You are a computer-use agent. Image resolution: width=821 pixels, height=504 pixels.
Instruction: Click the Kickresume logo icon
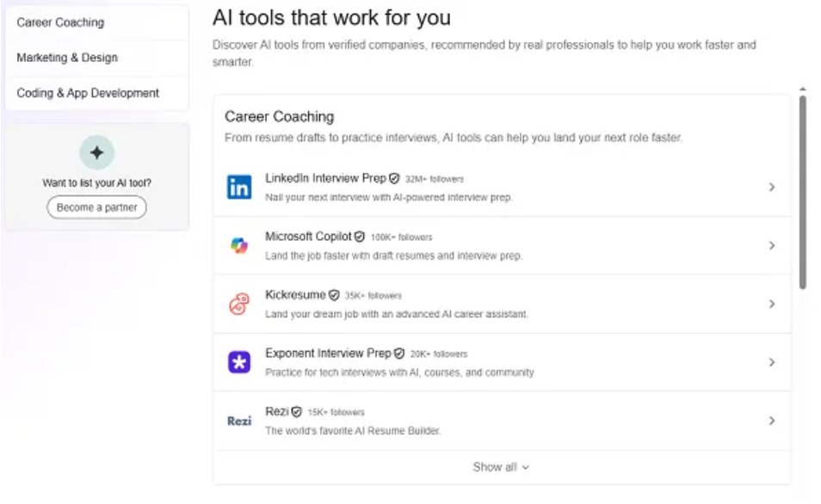pyautogui.click(x=239, y=304)
